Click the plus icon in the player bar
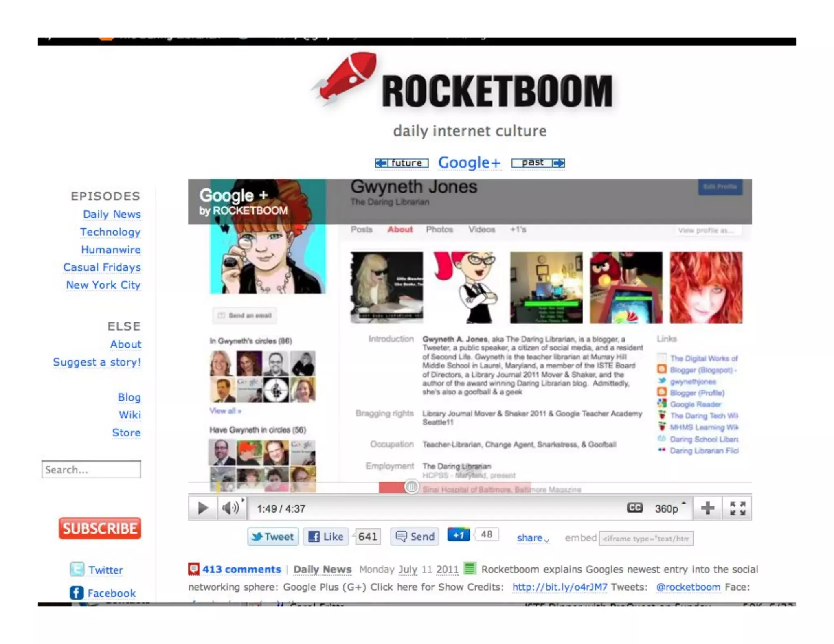Screen dimensions: 834x644 [707, 508]
